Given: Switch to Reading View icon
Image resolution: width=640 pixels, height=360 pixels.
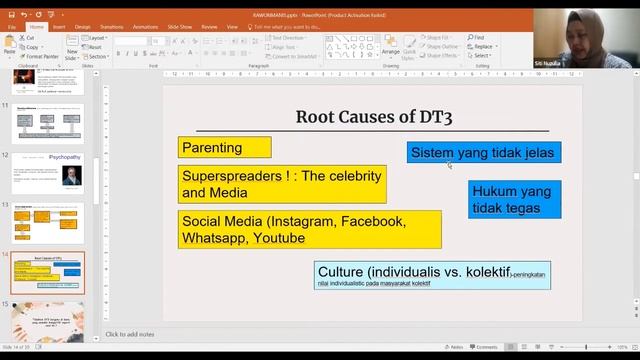Looking at the screenshot, I should click(538, 347).
